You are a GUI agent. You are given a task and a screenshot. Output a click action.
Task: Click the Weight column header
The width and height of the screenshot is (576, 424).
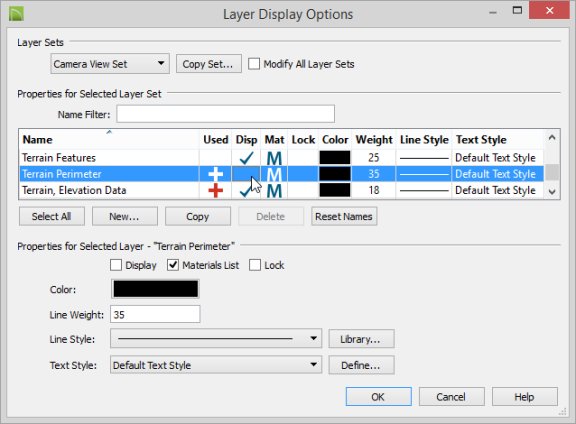click(374, 140)
